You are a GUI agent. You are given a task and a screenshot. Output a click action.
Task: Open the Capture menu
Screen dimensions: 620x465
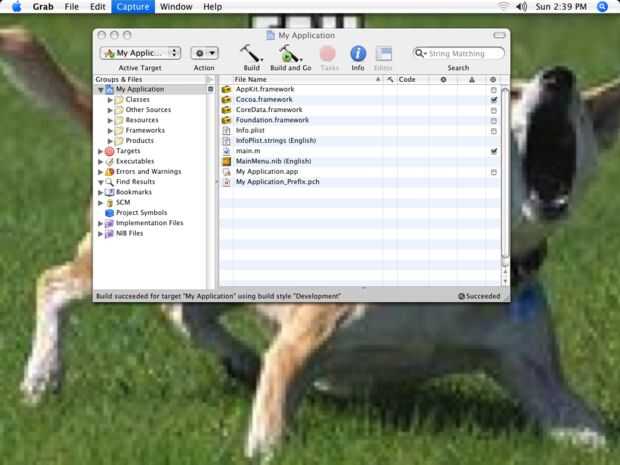(x=133, y=6)
